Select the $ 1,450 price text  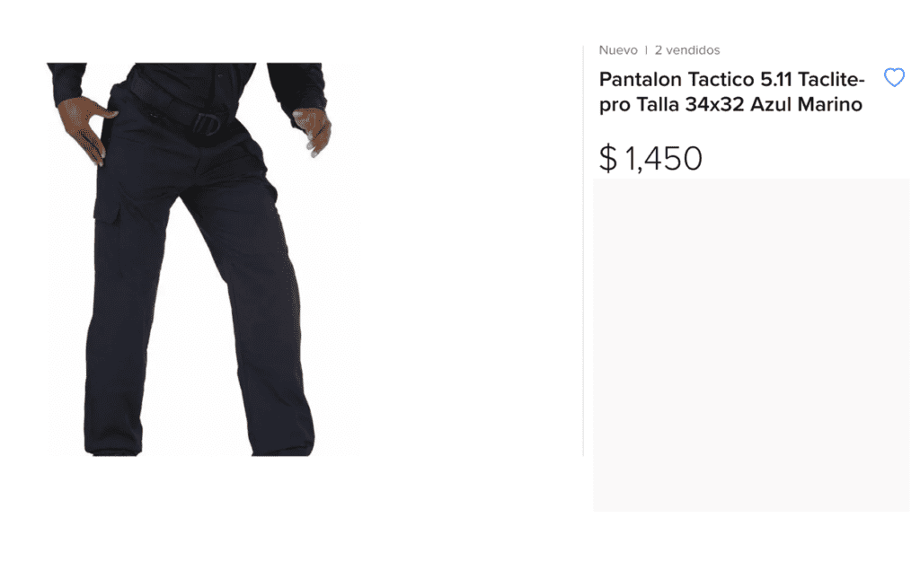coord(650,158)
